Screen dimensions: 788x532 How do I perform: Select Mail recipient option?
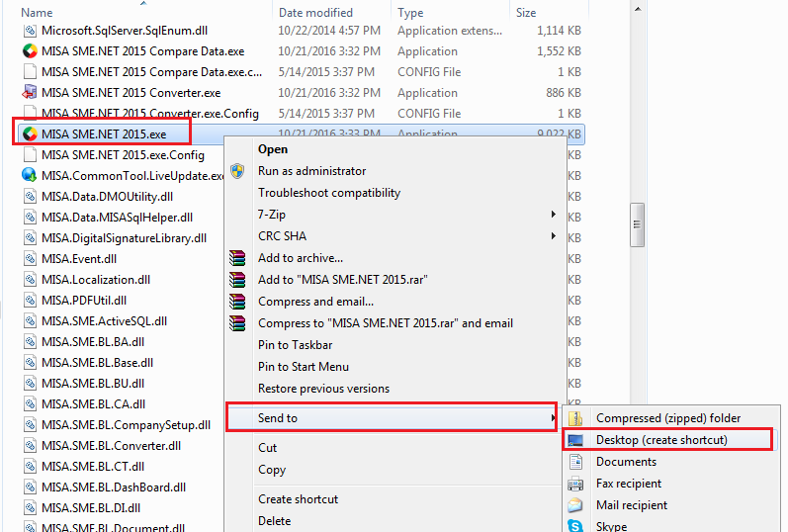coord(632,505)
